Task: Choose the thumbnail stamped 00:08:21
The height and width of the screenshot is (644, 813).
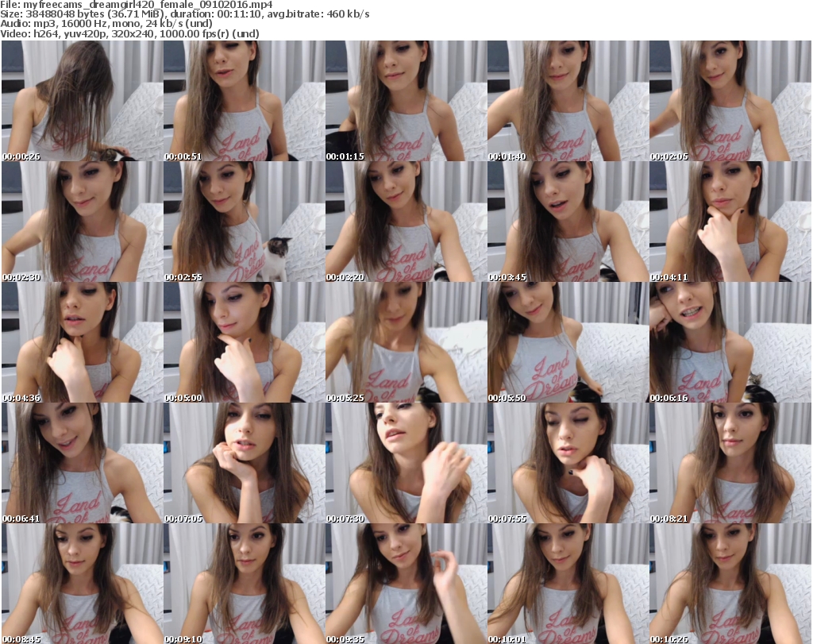Action: (x=730, y=463)
